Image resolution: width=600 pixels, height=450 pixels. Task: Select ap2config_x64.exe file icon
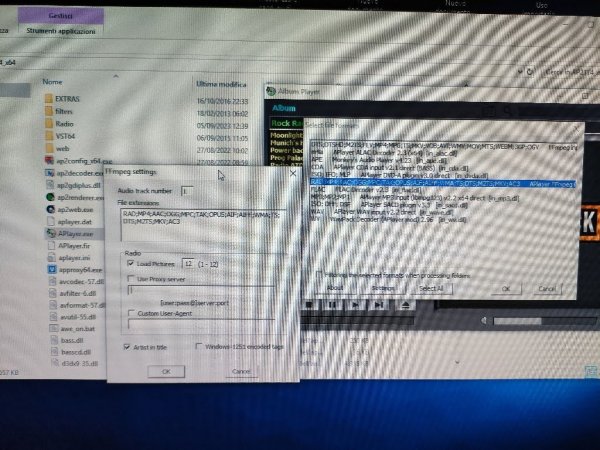49,161
